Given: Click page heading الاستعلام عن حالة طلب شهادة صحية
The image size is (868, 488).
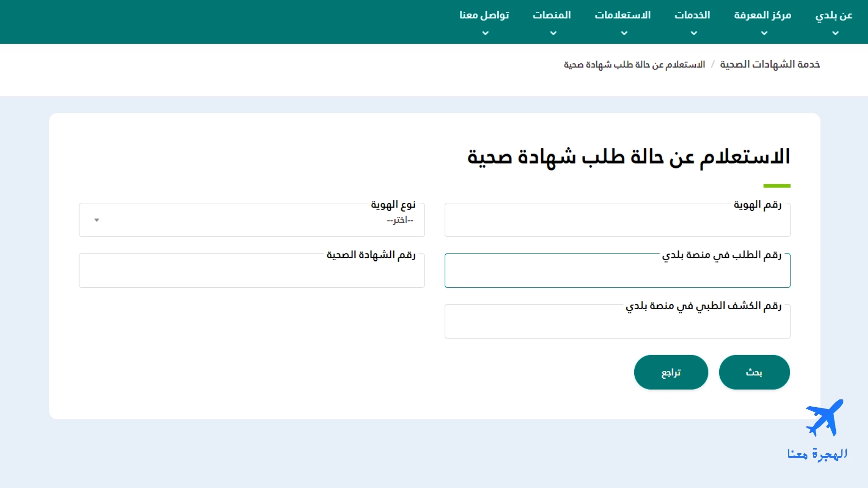Looking at the screenshot, I should point(629,157).
